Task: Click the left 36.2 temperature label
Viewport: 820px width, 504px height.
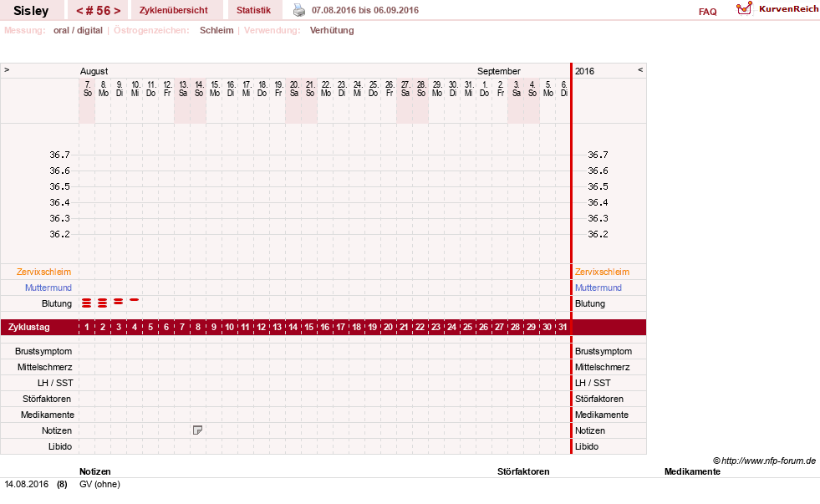Action: click(x=59, y=234)
